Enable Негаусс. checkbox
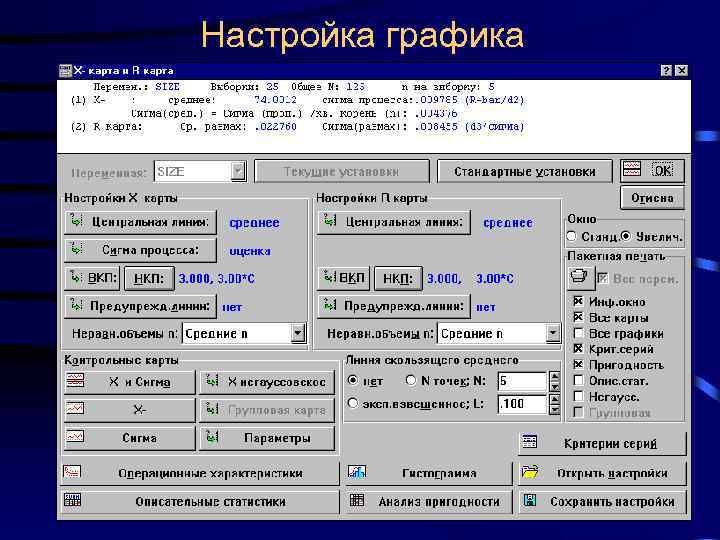The image size is (720, 540). click(x=579, y=396)
